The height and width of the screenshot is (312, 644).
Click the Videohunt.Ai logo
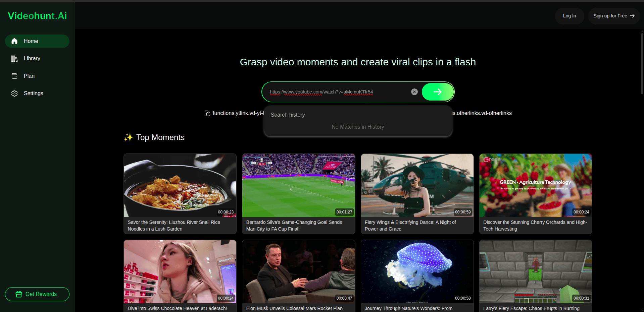click(x=37, y=16)
